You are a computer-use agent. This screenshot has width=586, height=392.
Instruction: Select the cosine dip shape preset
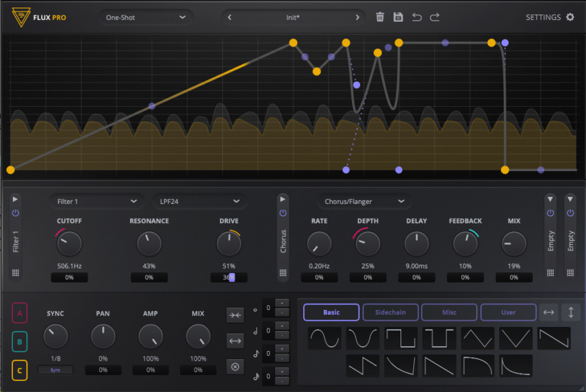363,338
